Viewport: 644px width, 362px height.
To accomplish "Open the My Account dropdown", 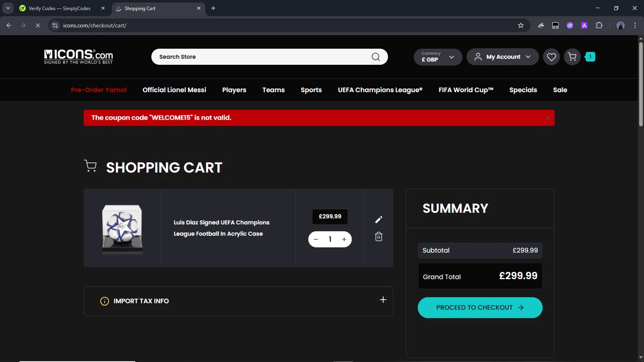I will coord(502,57).
